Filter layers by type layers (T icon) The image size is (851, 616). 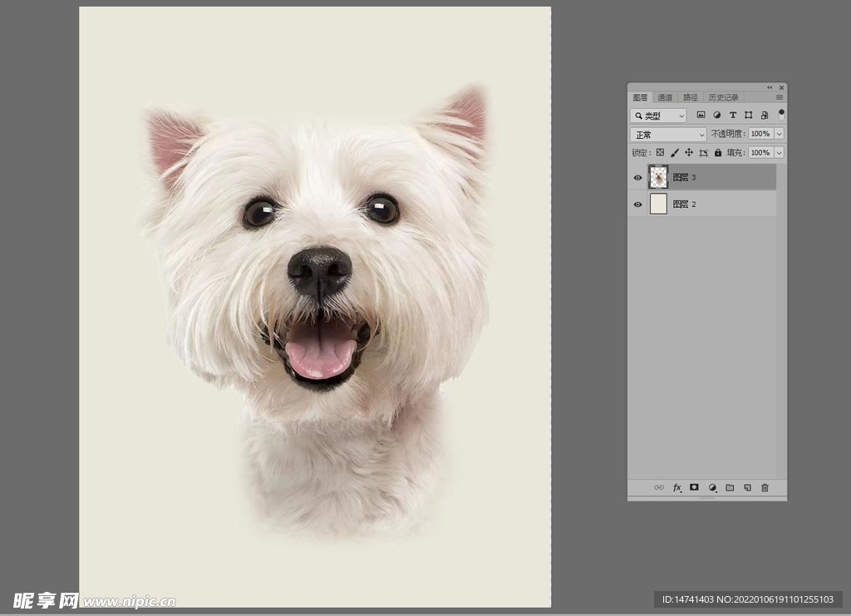pos(732,116)
